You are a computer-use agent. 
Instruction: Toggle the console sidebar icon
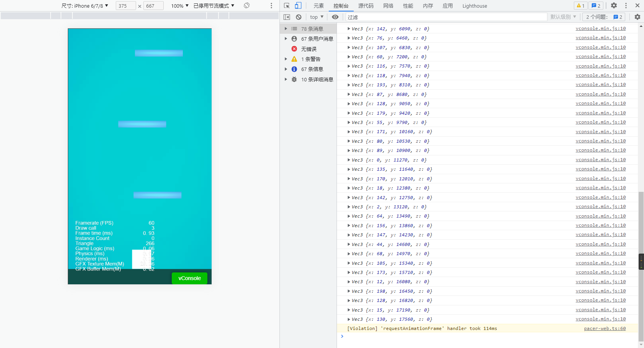(287, 17)
